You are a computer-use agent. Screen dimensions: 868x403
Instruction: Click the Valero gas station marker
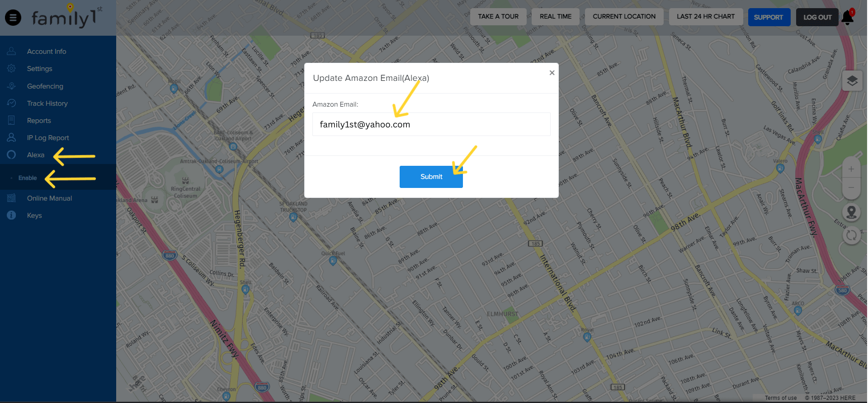click(x=780, y=168)
